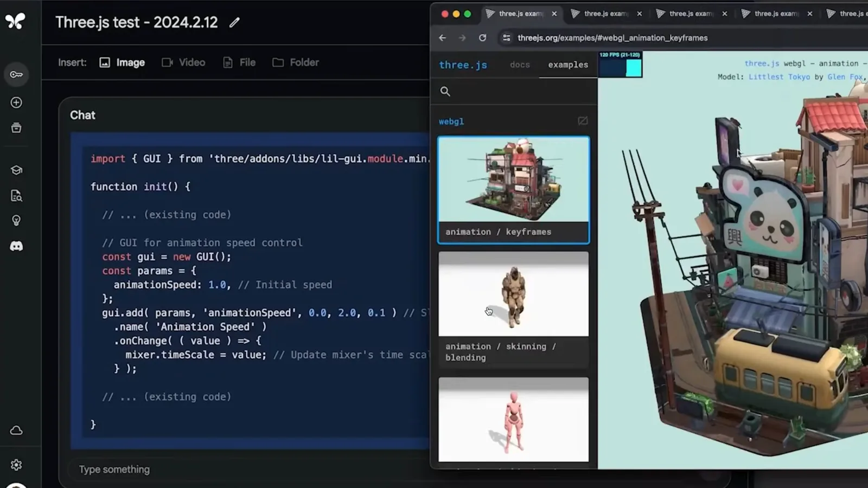This screenshot has height=488, width=868.
Task: Go back in the browser
Action: tap(443, 38)
